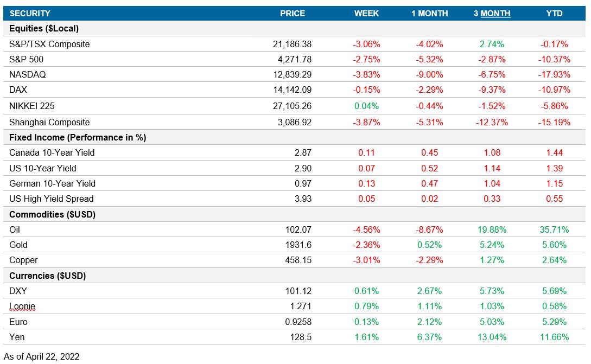Click the 'As of April 22, 2022' text
The width and height of the screenshot is (591, 364).
pos(40,357)
